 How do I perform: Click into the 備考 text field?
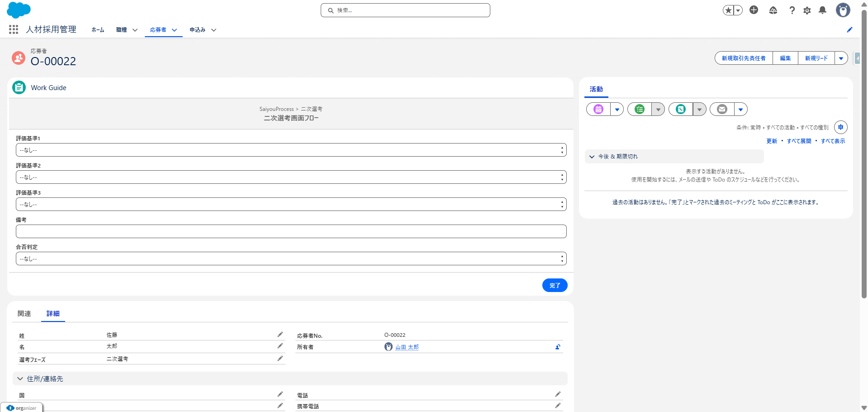point(291,231)
